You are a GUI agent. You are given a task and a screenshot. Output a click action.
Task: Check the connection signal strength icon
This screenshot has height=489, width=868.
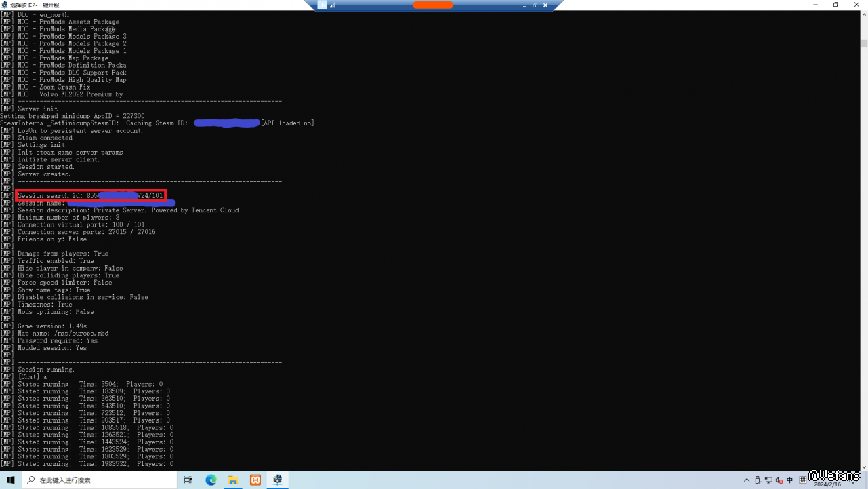pyautogui.click(x=333, y=5)
